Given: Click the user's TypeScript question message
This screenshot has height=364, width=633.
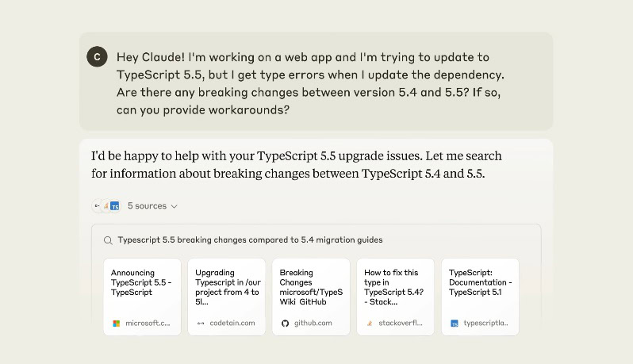Looking at the screenshot, I should (x=310, y=82).
